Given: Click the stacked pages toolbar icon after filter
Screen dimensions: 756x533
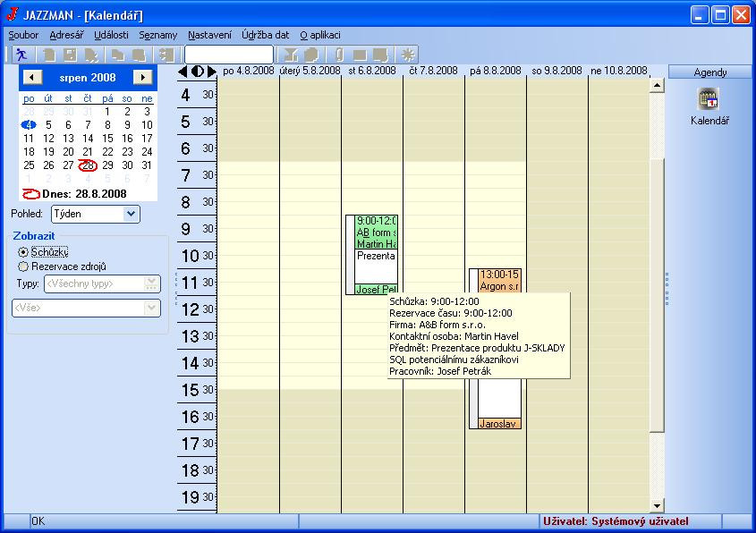Looking at the screenshot, I should coord(311,55).
